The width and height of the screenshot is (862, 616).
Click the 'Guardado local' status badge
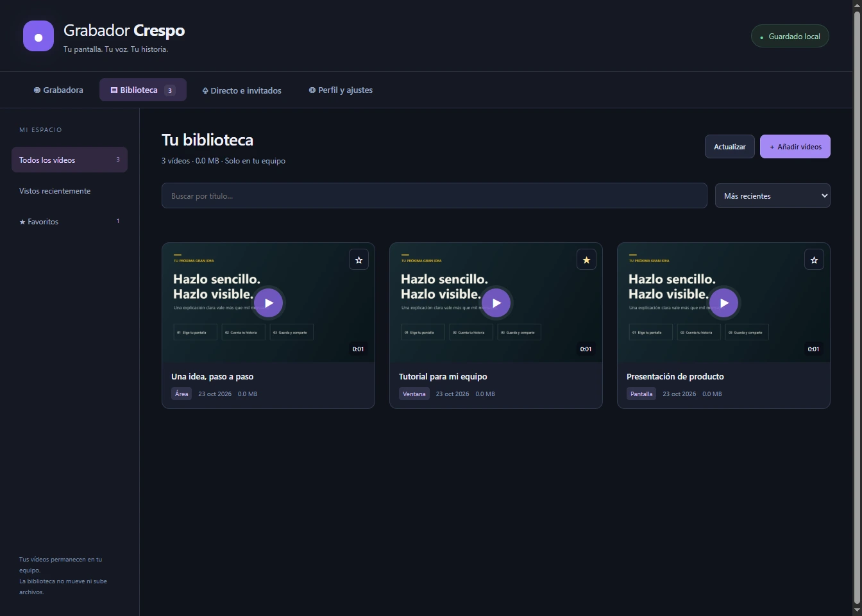(790, 36)
